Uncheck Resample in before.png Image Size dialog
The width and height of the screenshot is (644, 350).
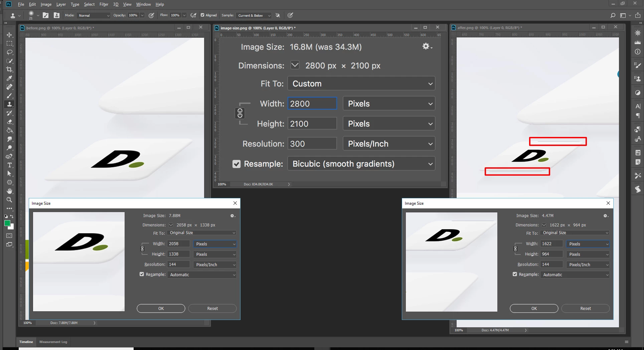(x=142, y=274)
